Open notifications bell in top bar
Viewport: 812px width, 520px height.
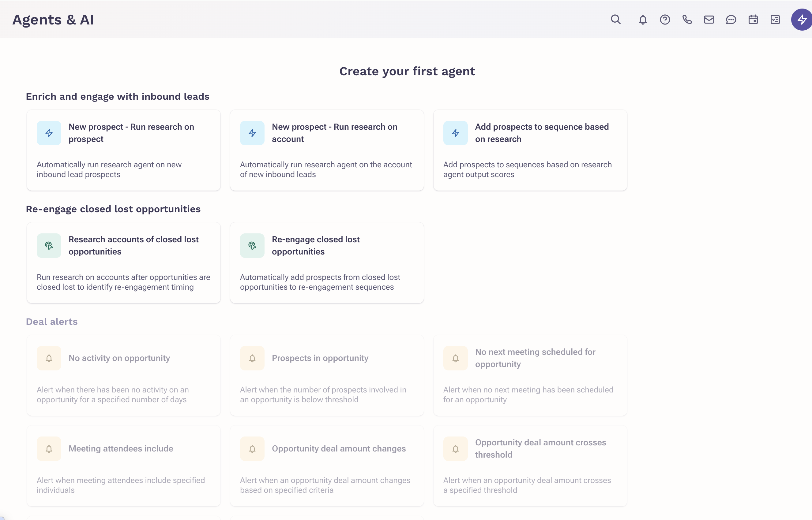(643, 20)
